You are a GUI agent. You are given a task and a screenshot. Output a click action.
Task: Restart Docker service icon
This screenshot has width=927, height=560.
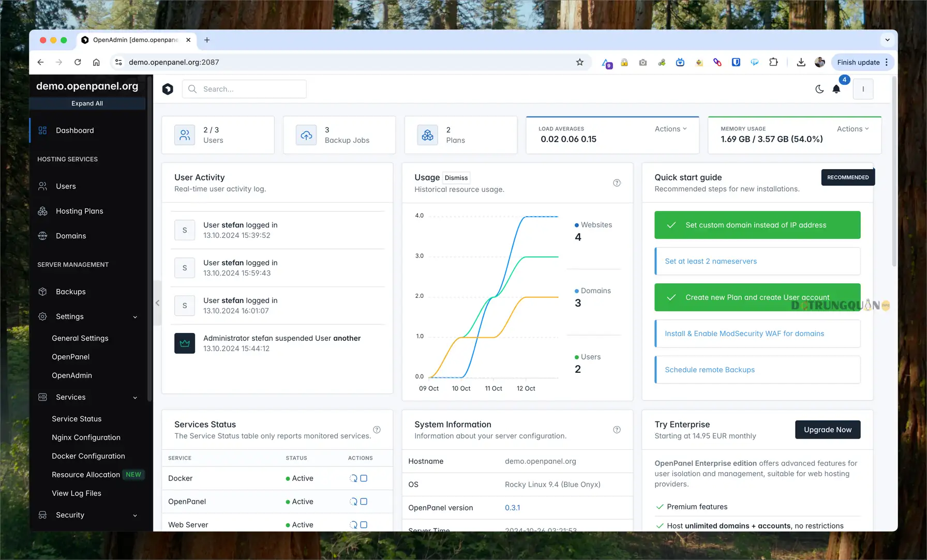pos(353,478)
